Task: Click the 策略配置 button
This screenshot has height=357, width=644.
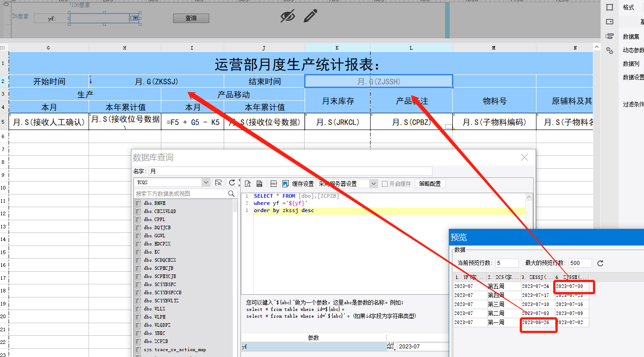Action: (x=430, y=184)
